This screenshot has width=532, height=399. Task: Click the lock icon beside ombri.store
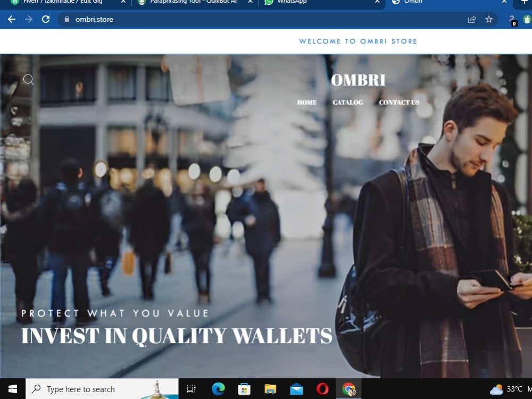tap(67, 19)
